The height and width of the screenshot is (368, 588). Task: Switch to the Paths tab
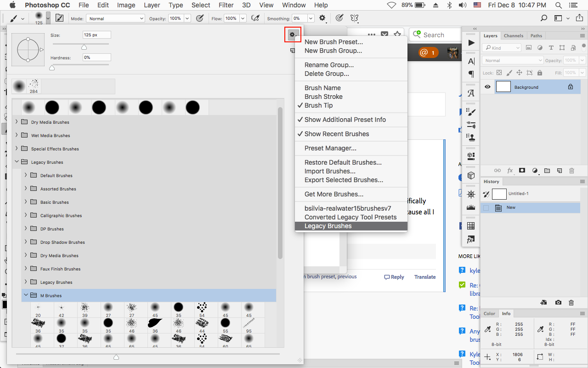(x=536, y=36)
